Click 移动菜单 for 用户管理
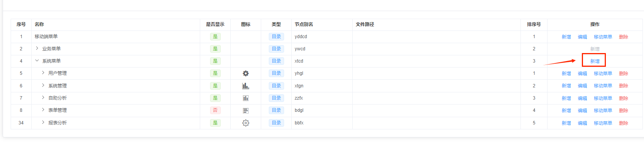 [603, 74]
